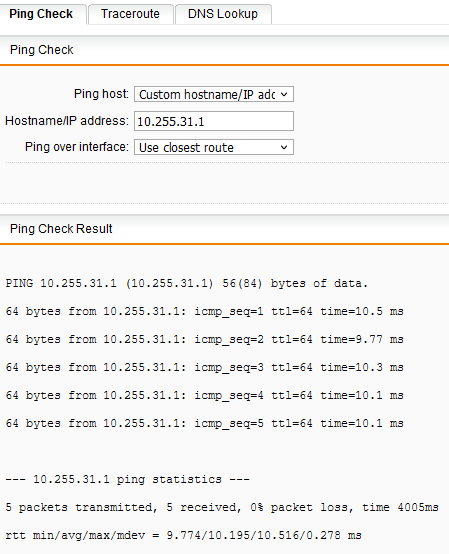Click the 'Ping Check Result' section header
The width and height of the screenshot is (449, 554).
tap(61, 229)
